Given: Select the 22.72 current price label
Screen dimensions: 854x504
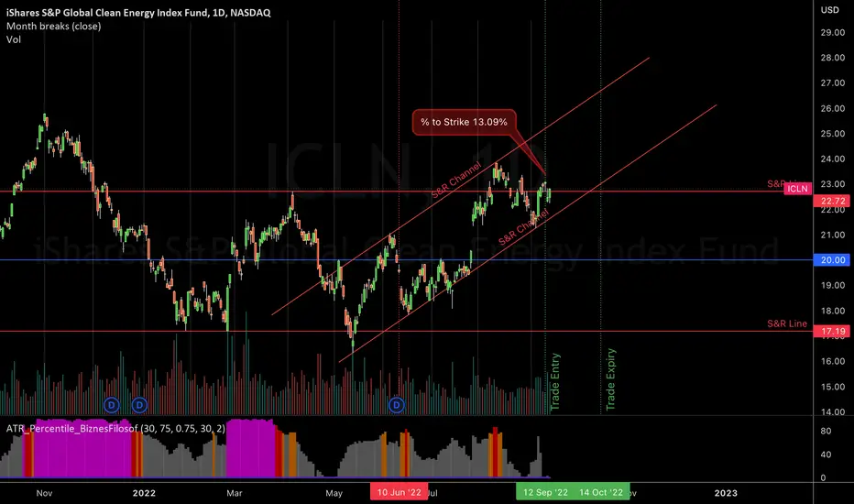Looking at the screenshot, I should pyautogui.click(x=832, y=201).
